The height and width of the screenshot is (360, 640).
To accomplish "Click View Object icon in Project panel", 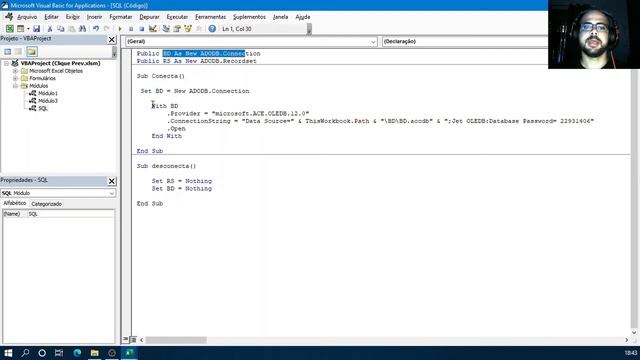I will pos(18,51).
